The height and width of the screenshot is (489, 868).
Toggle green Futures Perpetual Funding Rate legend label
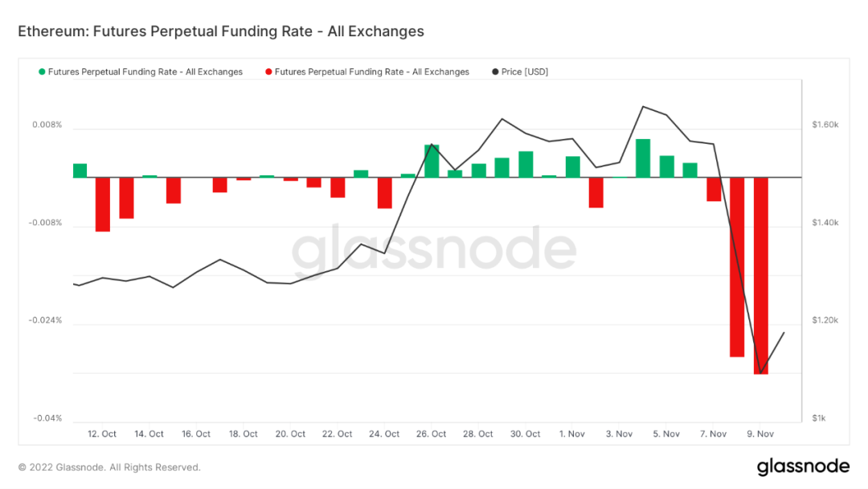[x=145, y=72]
